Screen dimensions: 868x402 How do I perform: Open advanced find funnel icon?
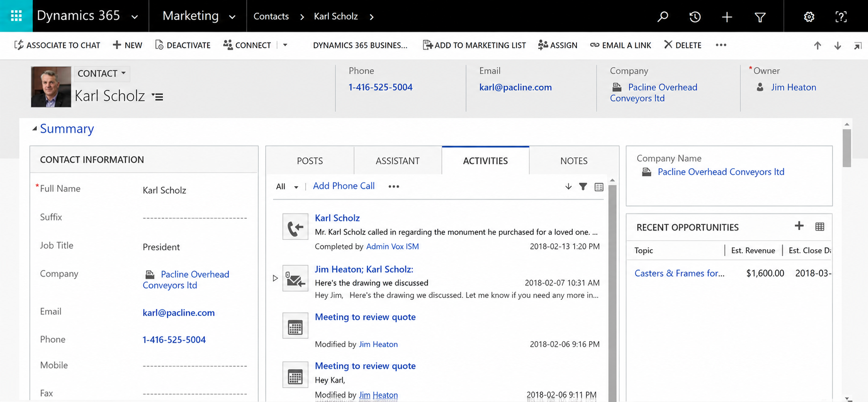coord(760,17)
